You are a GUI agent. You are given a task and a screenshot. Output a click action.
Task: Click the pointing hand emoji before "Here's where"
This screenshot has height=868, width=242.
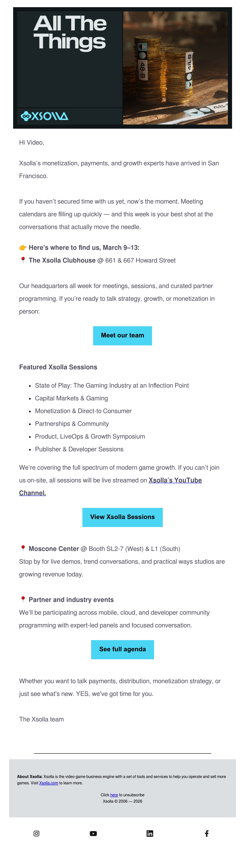(x=23, y=248)
